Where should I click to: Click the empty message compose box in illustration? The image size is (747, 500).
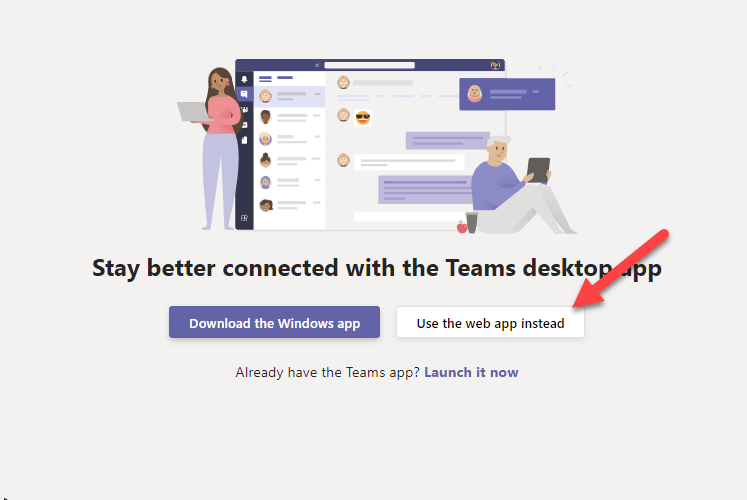(x=409, y=217)
